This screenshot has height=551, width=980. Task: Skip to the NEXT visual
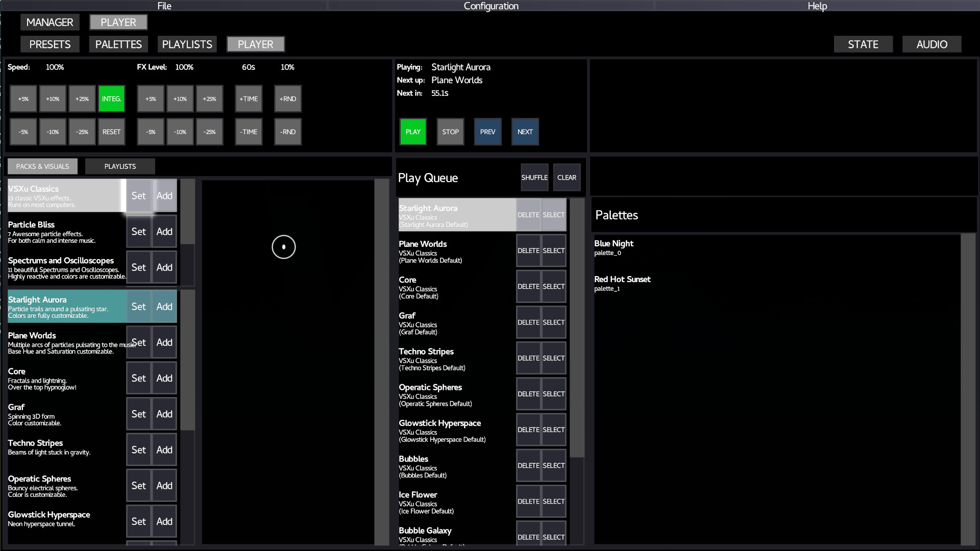(525, 132)
